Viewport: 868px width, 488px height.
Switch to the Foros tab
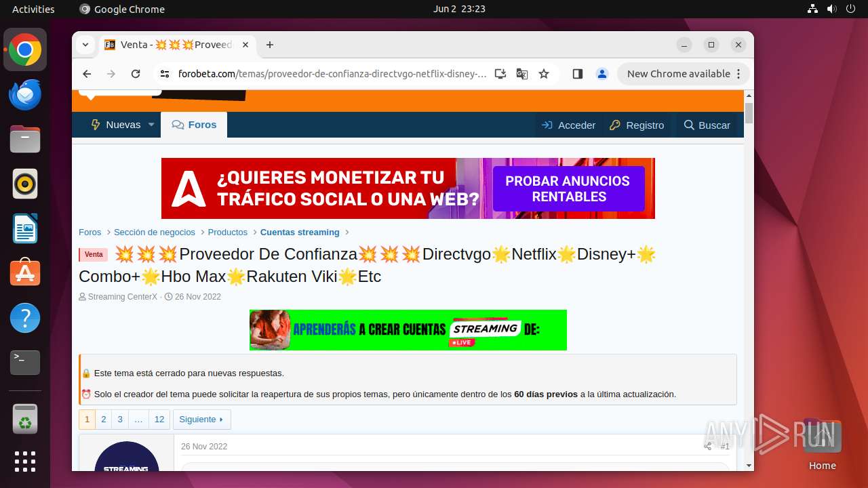pyautogui.click(x=194, y=125)
